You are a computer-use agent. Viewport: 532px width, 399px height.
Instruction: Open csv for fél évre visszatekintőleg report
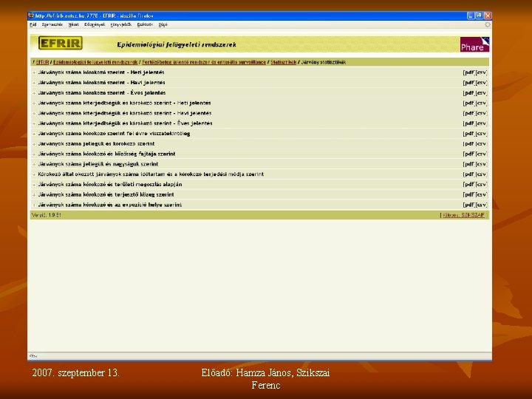[481, 133]
